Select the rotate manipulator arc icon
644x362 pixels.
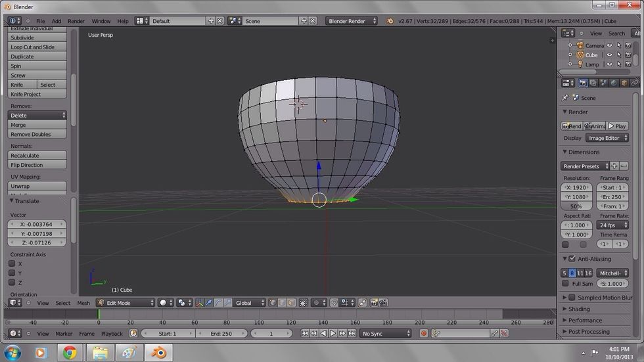pyautogui.click(x=218, y=303)
